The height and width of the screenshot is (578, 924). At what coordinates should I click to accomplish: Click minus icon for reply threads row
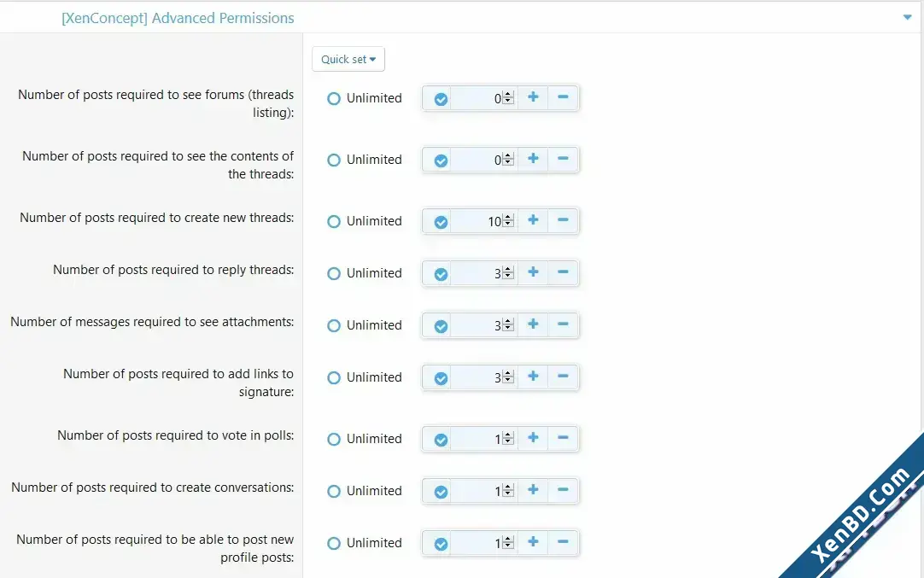pos(563,272)
